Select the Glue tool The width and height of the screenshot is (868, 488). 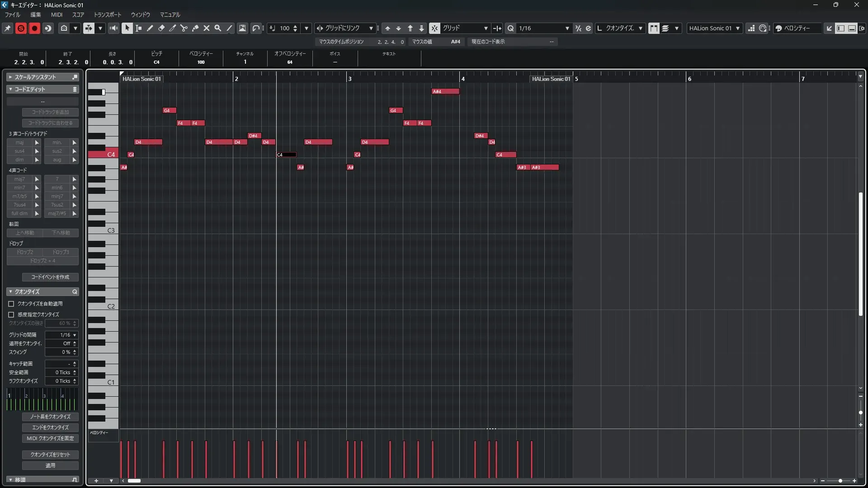tap(195, 28)
